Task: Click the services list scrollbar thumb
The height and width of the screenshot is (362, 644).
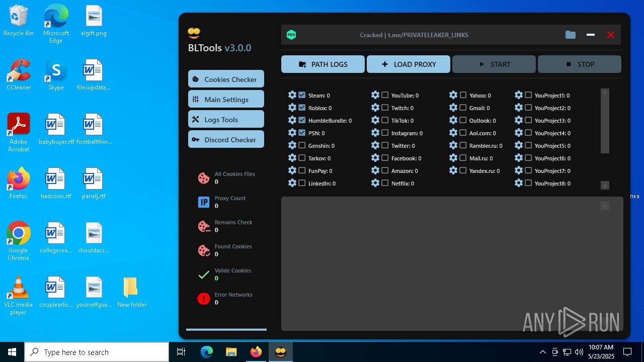Action: coord(605,125)
